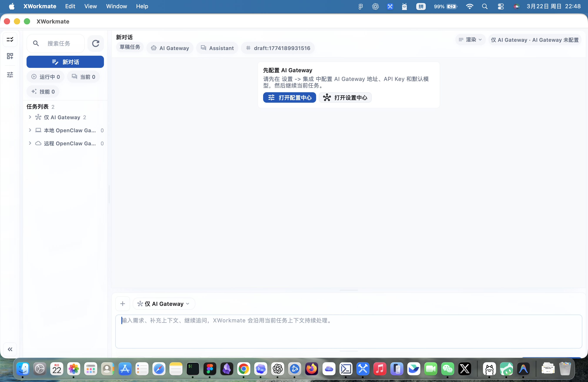Open settings center via 打开设置中心
Image resolution: width=588 pixels, height=382 pixels.
tap(345, 98)
